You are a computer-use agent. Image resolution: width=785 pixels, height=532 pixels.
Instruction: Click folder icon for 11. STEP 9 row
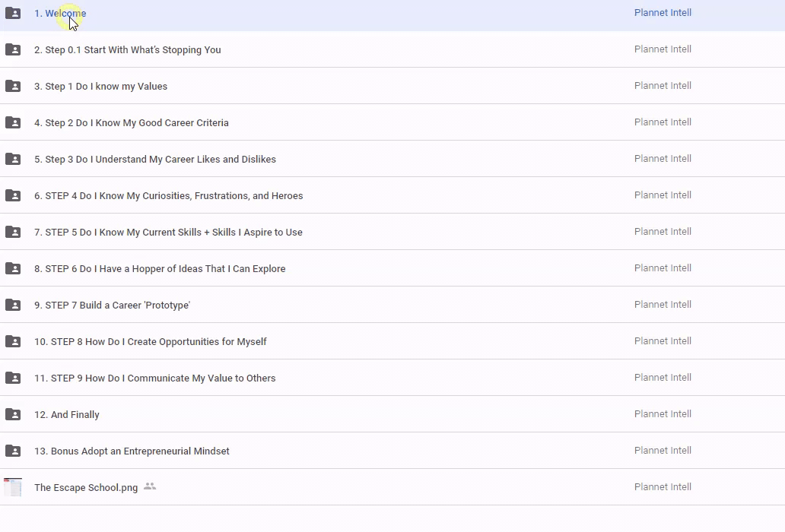point(13,378)
